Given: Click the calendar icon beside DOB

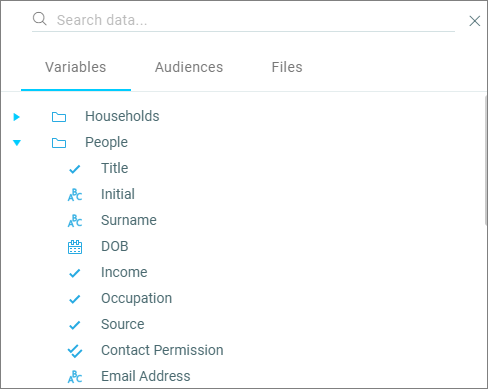Looking at the screenshot, I should (75, 247).
